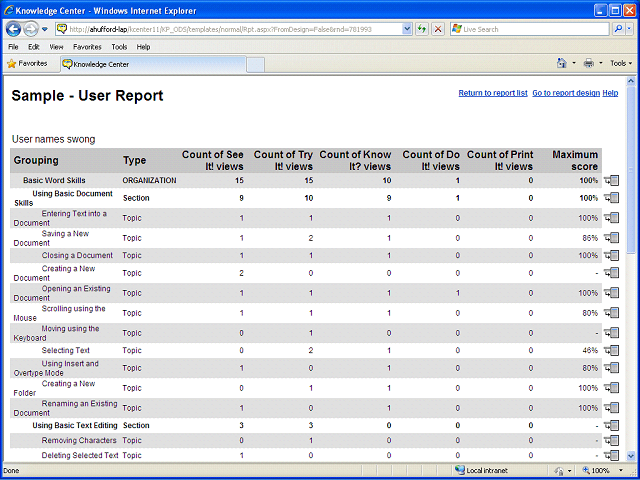Viewport: 640px width, 480px height.
Task: Click the ORGANIZATION type cell
Action: click(x=149, y=180)
